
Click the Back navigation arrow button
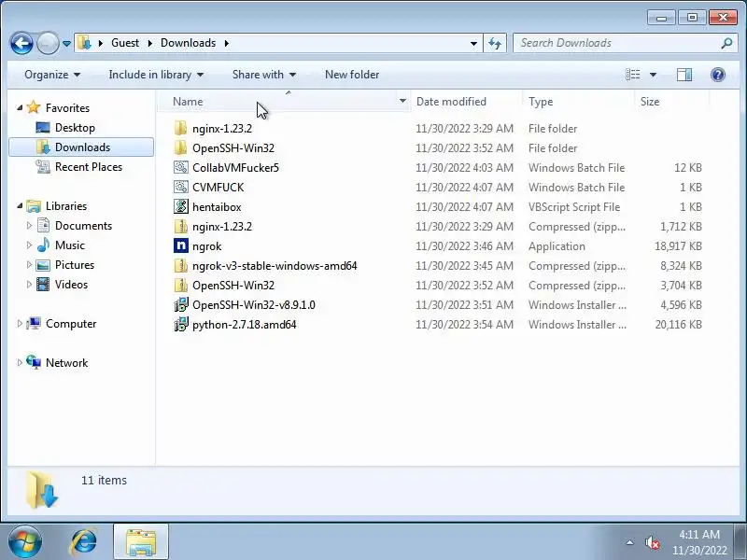(21, 44)
